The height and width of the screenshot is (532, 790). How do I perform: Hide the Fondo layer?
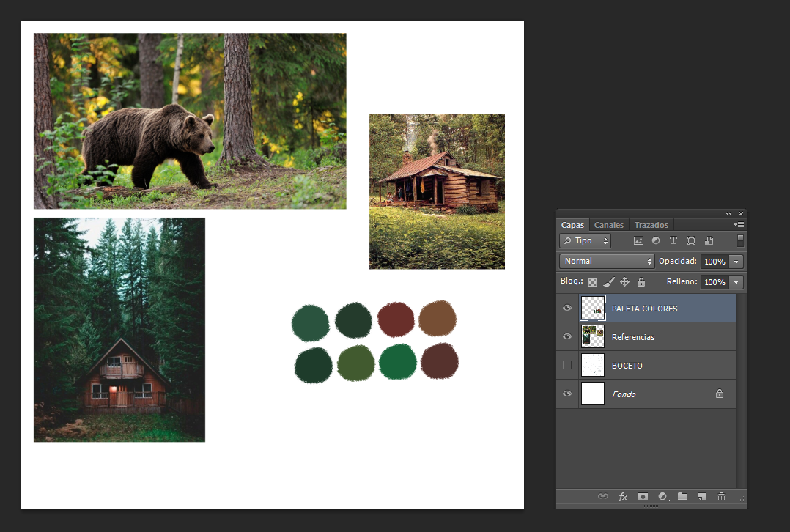point(566,394)
